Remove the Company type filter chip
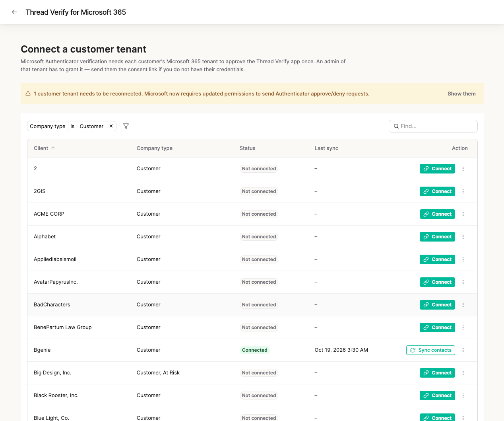The image size is (504, 421). coord(111,126)
